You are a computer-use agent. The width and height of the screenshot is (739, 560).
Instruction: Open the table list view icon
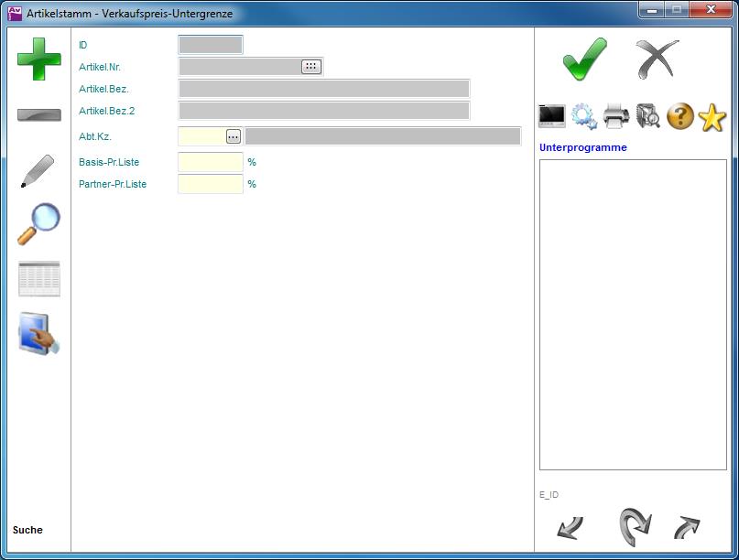click(38, 278)
